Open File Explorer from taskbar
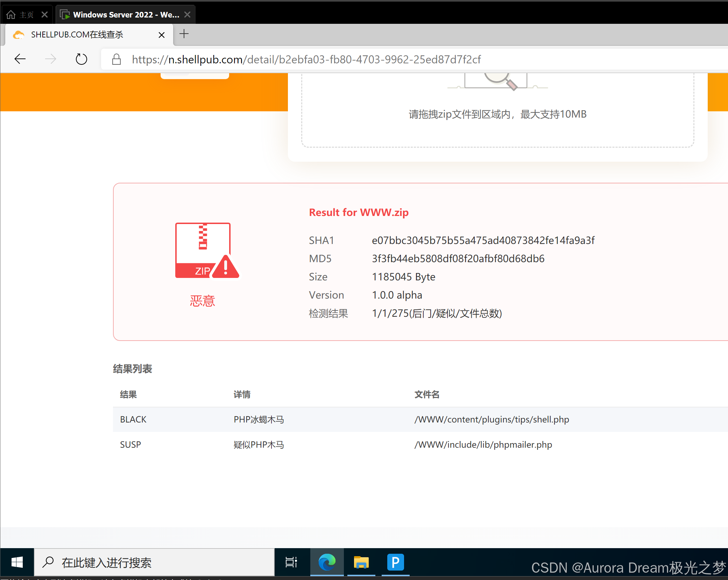This screenshot has width=728, height=580. pos(361,562)
